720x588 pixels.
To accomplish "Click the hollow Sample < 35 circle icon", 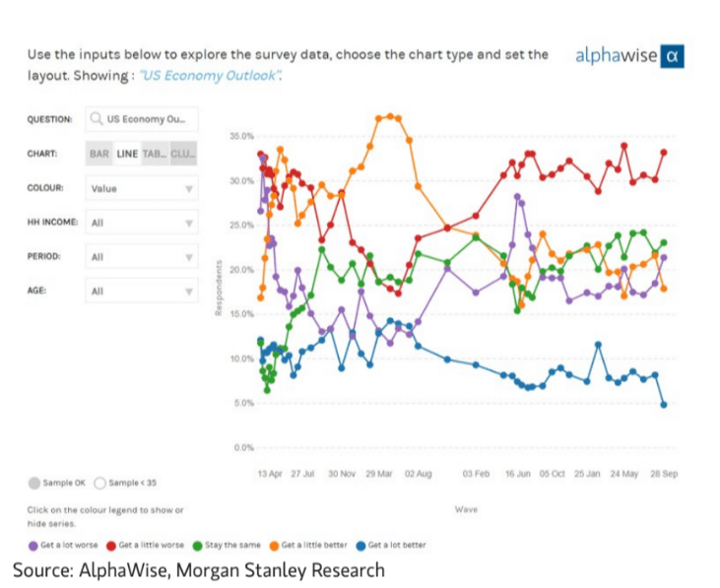I will [100, 483].
